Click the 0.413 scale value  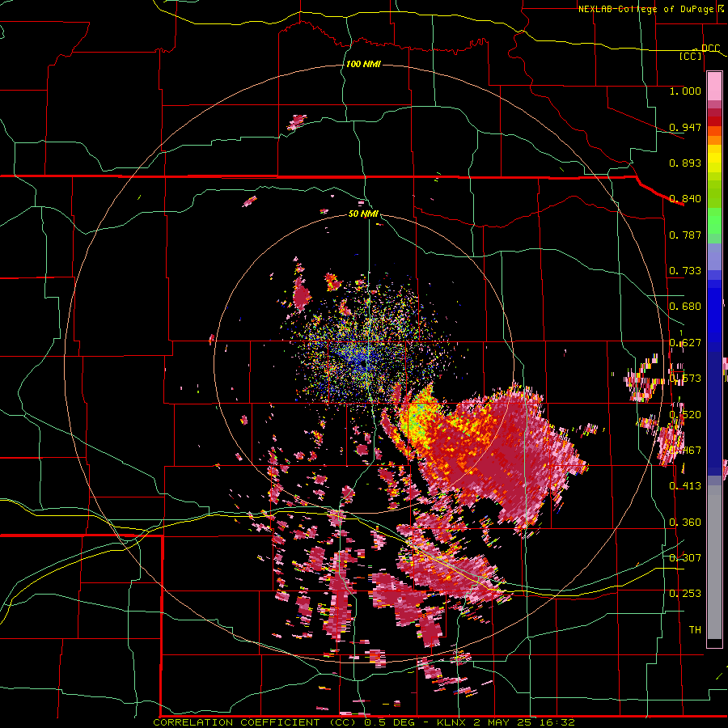point(685,486)
